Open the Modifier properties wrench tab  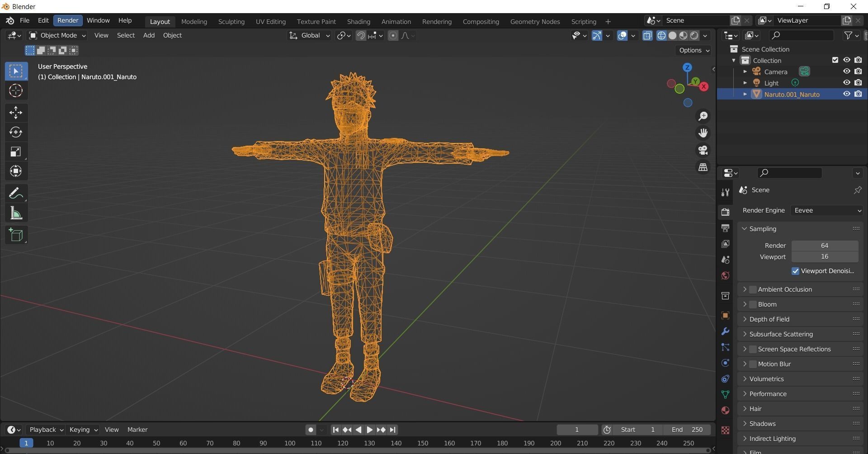(x=725, y=331)
